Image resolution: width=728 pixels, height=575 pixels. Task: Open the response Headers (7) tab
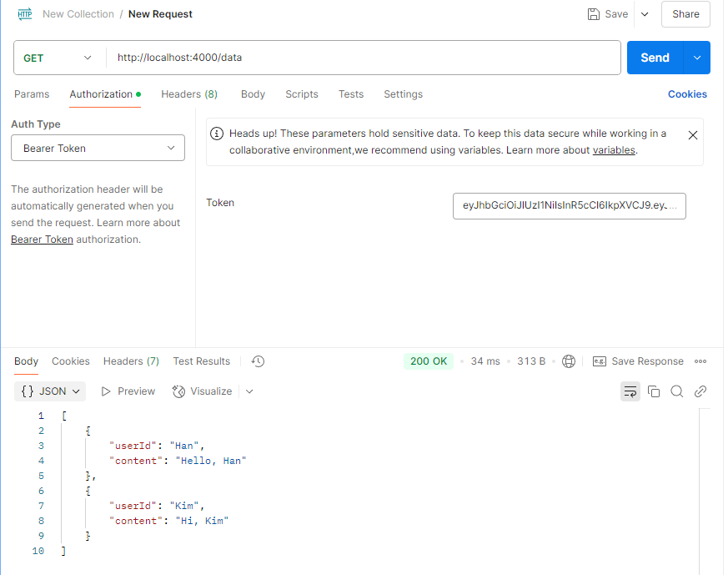click(131, 361)
